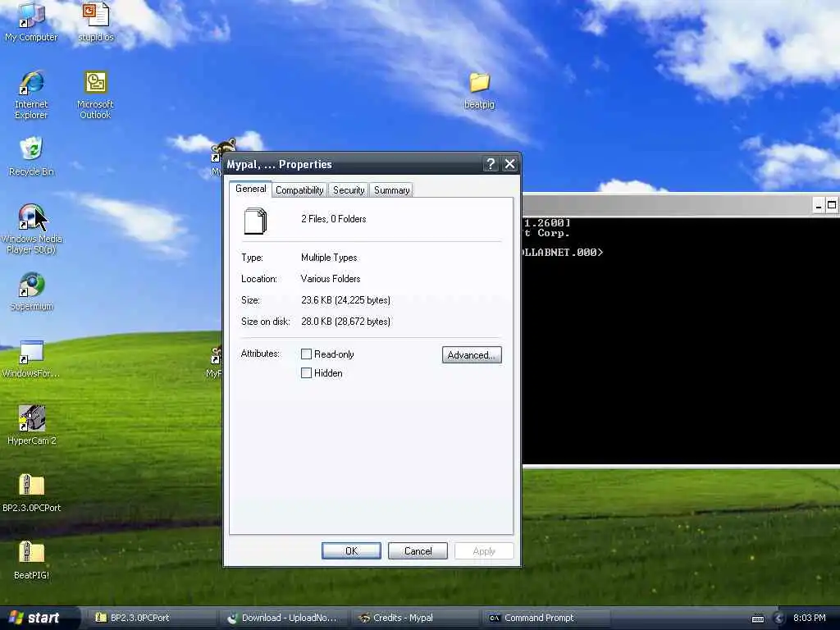
Task: Open the Recycle Bin icon
Action: pyautogui.click(x=31, y=157)
